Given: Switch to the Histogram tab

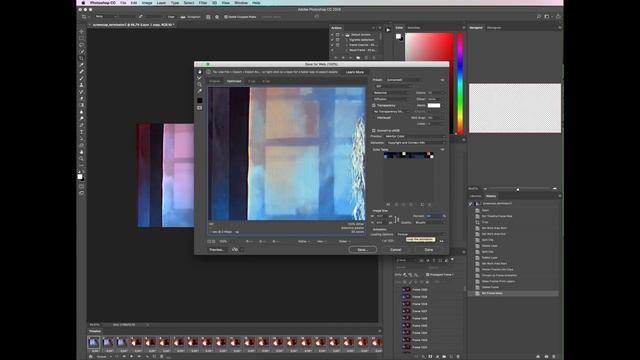Looking at the screenshot, I should [494, 28].
